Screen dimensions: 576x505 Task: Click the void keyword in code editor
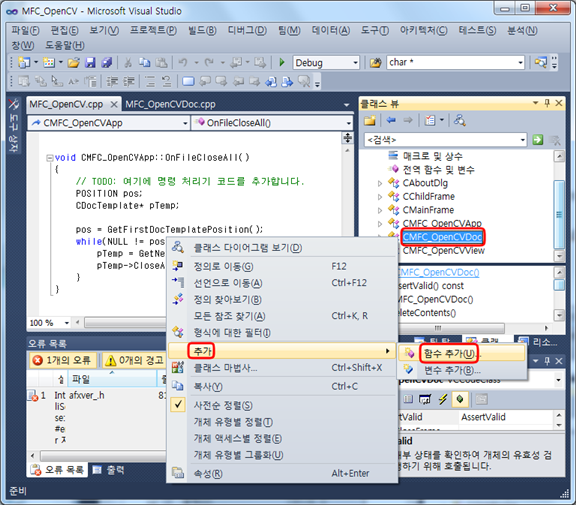tap(65, 158)
